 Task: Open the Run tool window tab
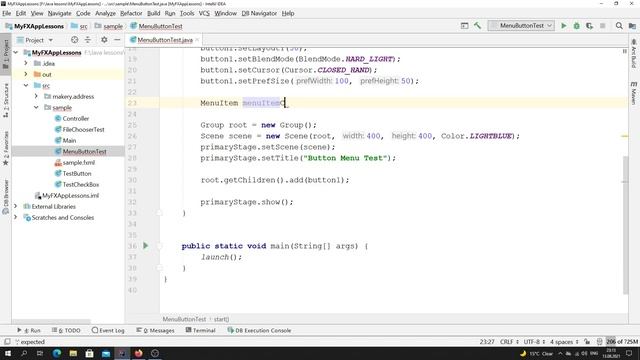[x=29, y=330]
